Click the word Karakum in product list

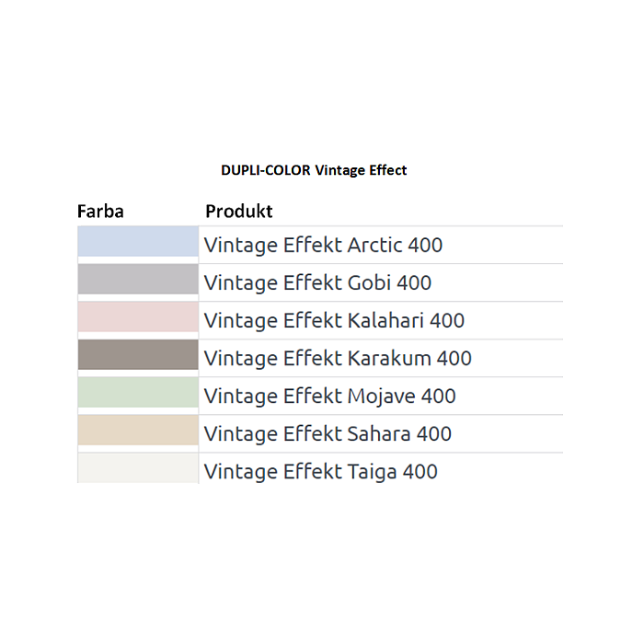pyautogui.click(x=389, y=358)
